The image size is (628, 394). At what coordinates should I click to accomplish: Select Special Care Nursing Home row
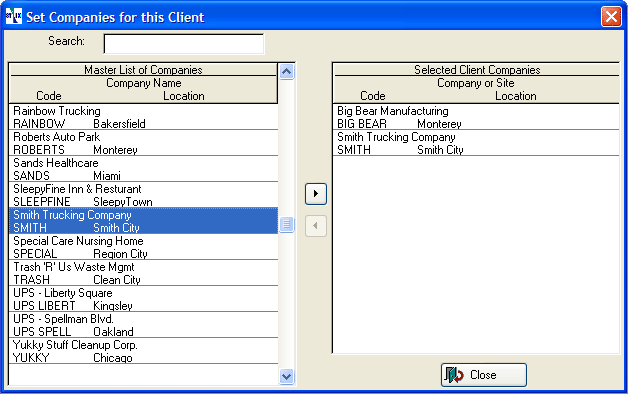pyautogui.click(x=143, y=247)
